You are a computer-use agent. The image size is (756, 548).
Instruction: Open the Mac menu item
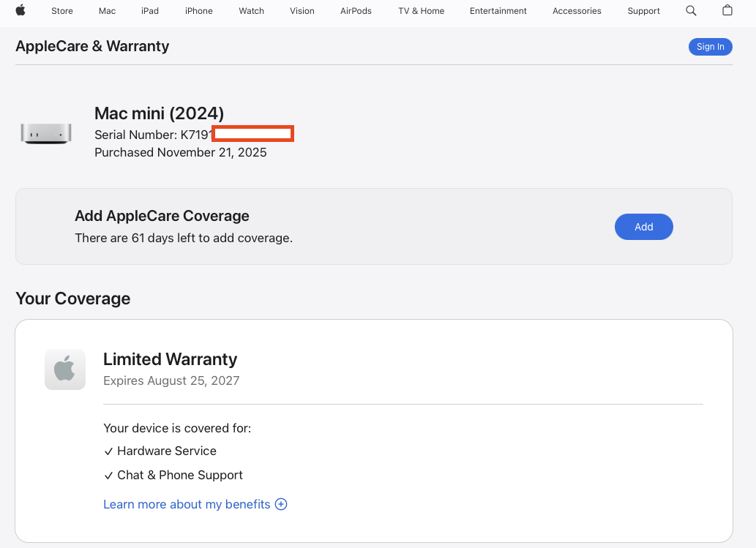pyautogui.click(x=107, y=10)
